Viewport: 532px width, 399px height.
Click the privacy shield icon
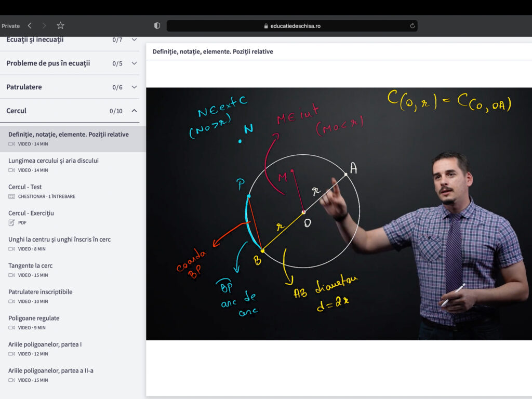click(x=157, y=26)
